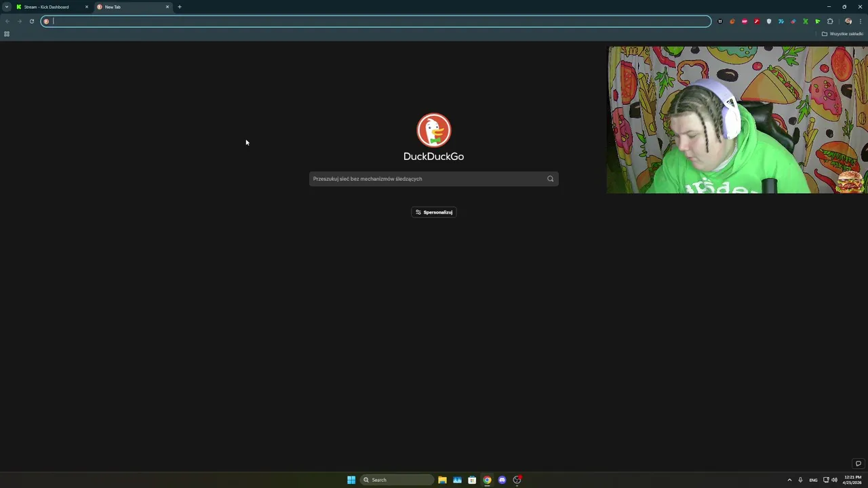Click the black square extension icon
The width and height of the screenshot is (868, 488).
click(720, 21)
